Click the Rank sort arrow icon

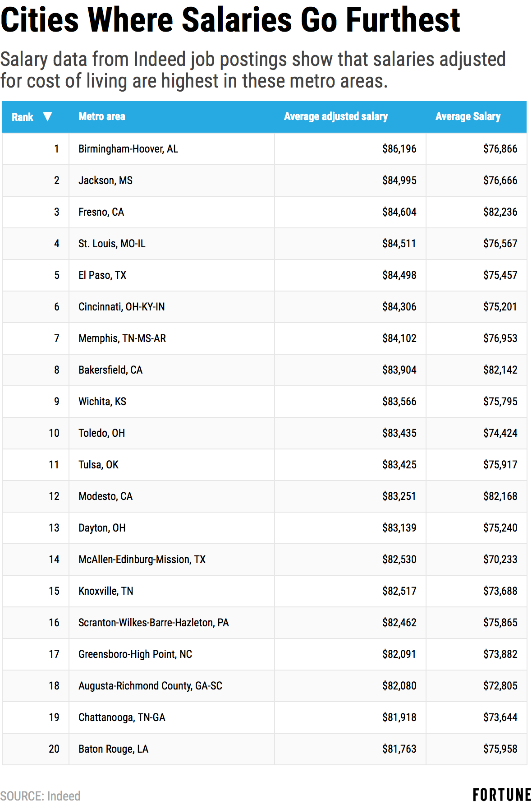click(x=47, y=117)
